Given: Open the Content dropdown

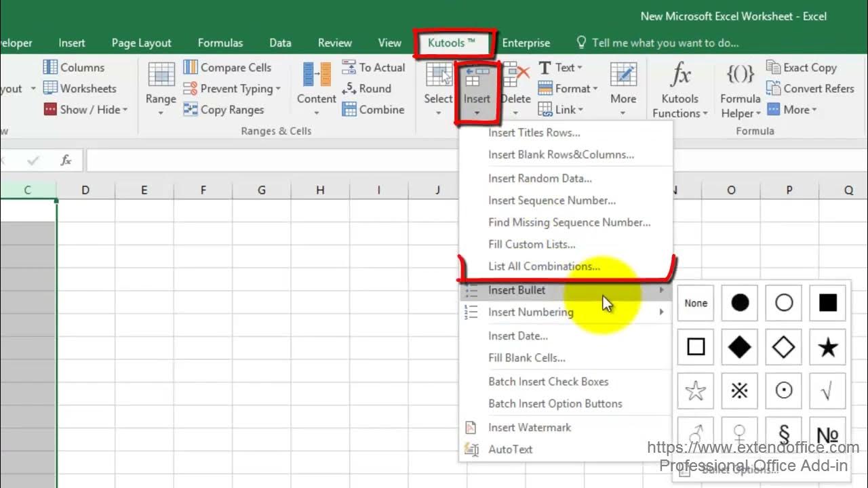Looking at the screenshot, I should pyautogui.click(x=317, y=88).
